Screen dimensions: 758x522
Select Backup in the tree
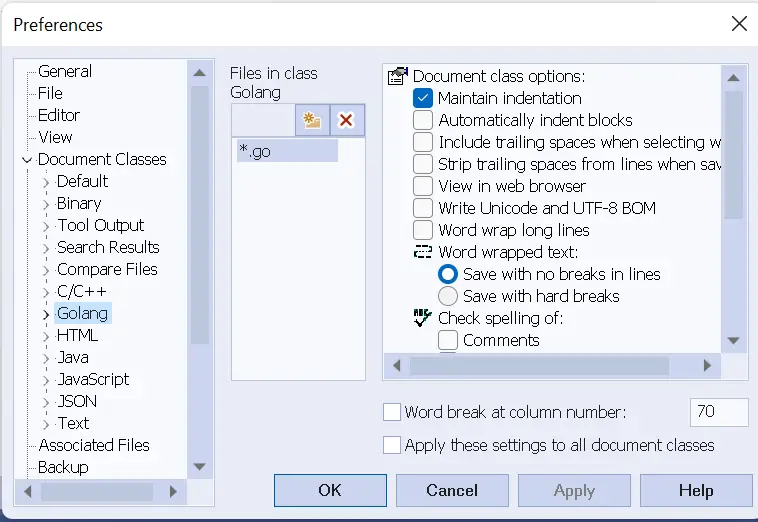coord(63,467)
